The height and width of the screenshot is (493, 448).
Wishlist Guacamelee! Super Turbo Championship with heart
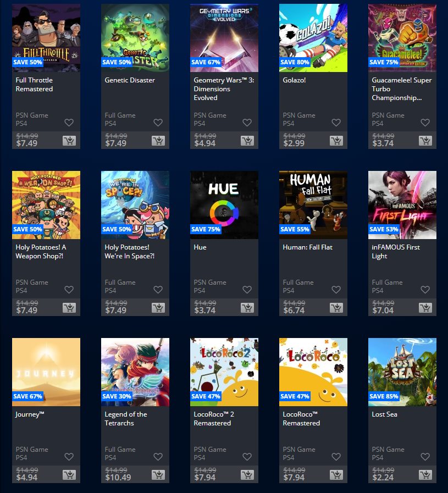pos(425,123)
